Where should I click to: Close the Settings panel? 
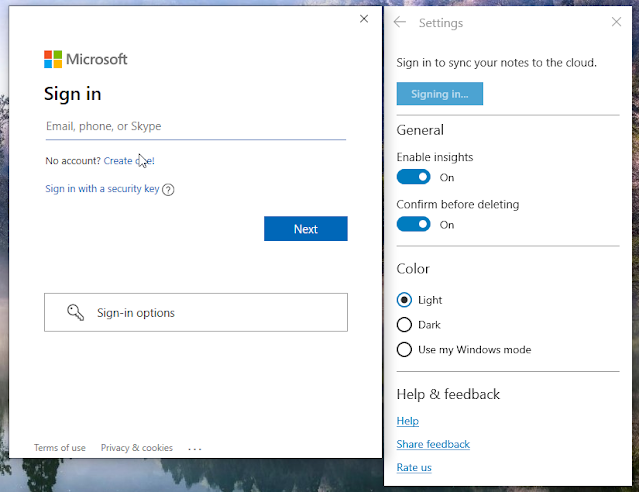(x=616, y=22)
